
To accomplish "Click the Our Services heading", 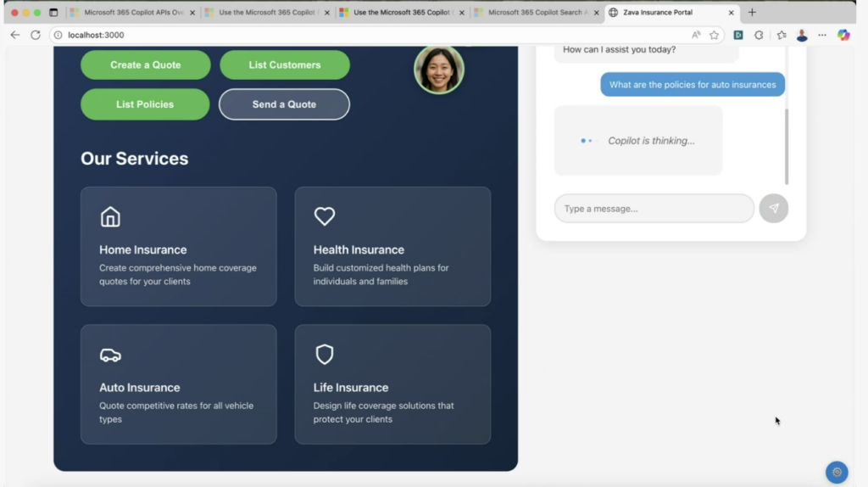I will pyautogui.click(x=135, y=159).
